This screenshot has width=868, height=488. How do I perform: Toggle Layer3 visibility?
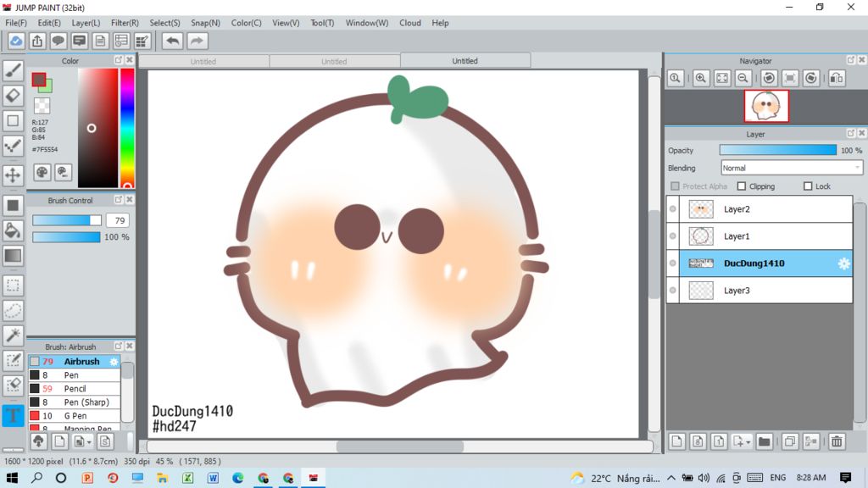[x=672, y=291]
